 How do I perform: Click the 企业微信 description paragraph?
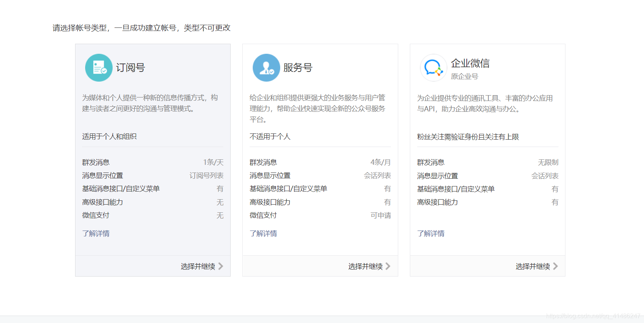tap(485, 104)
